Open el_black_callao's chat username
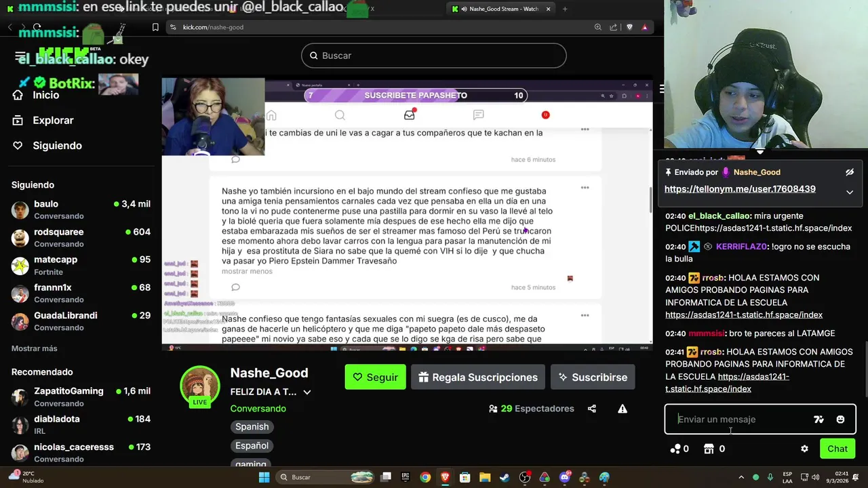The width and height of the screenshot is (868, 488). (x=719, y=216)
